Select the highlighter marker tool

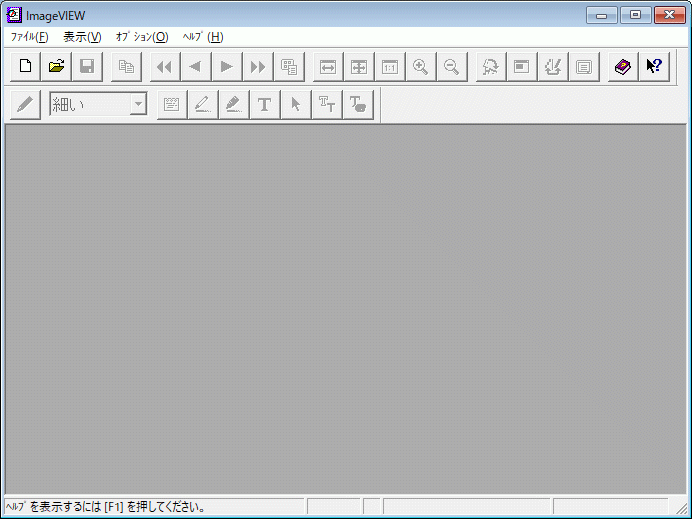click(x=233, y=105)
